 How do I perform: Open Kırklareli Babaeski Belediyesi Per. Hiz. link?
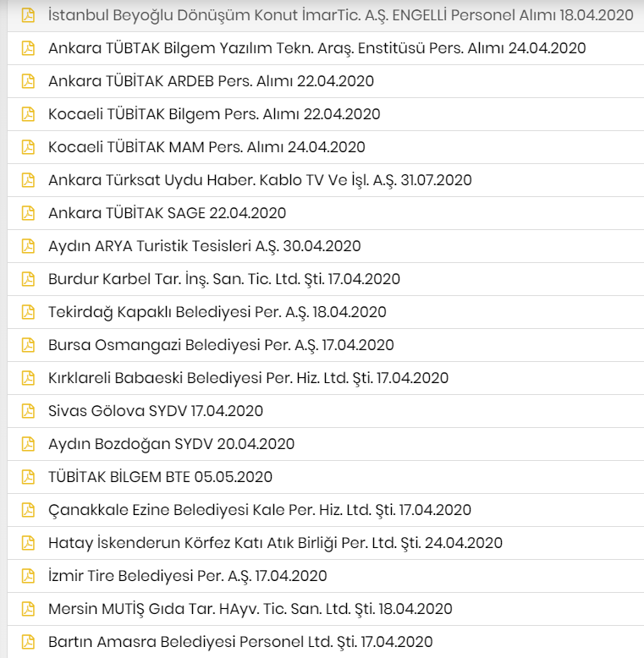(248, 378)
